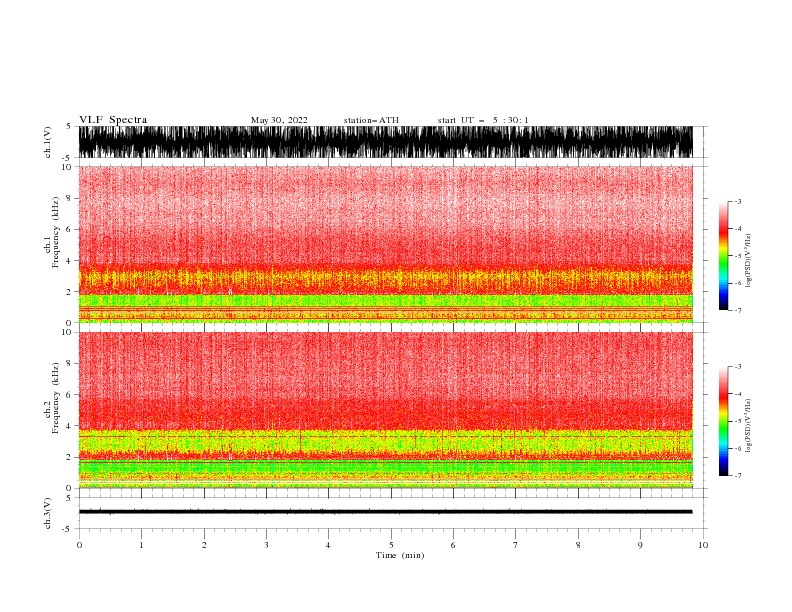Click the ch.2 frequency tick label "4"
Image resolution: width=792 pixels, height=612 pixels.
(x=69, y=426)
